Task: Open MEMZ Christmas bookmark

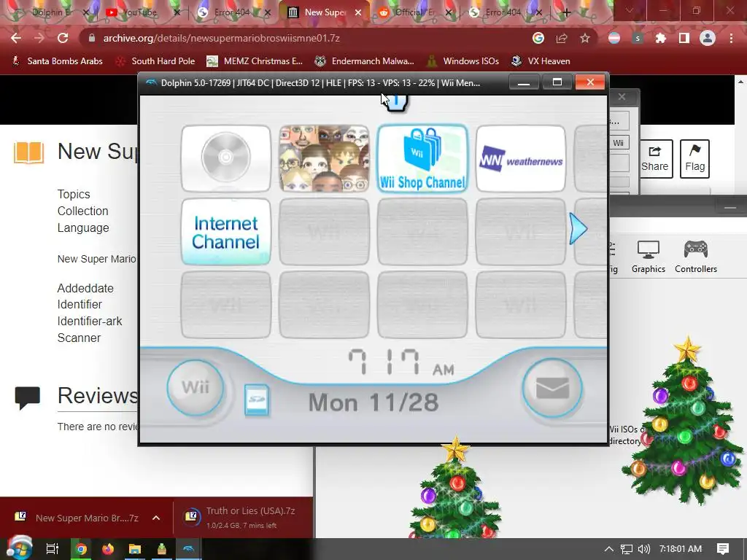Action: (x=255, y=61)
